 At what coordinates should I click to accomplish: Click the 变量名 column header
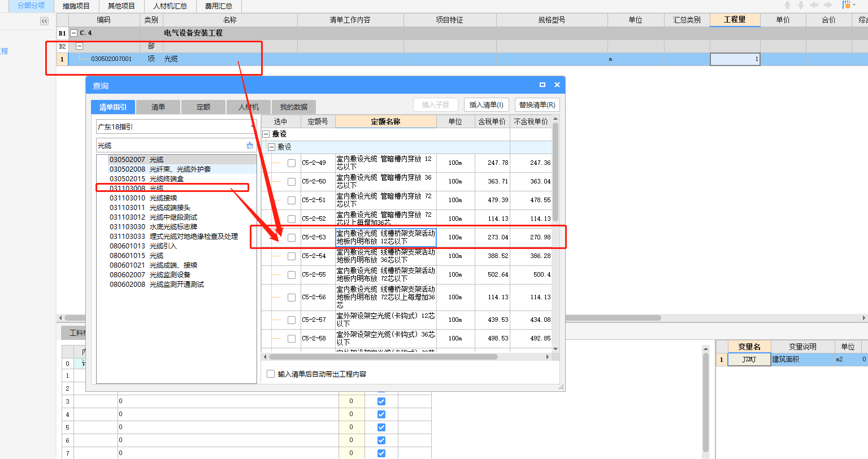click(x=749, y=347)
